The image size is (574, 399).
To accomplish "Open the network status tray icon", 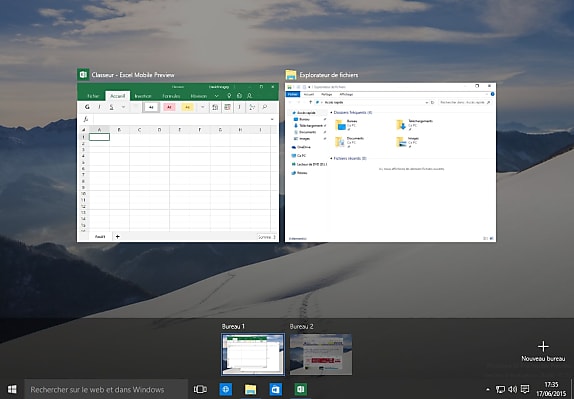I will pyautogui.click(x=500, y=389).
